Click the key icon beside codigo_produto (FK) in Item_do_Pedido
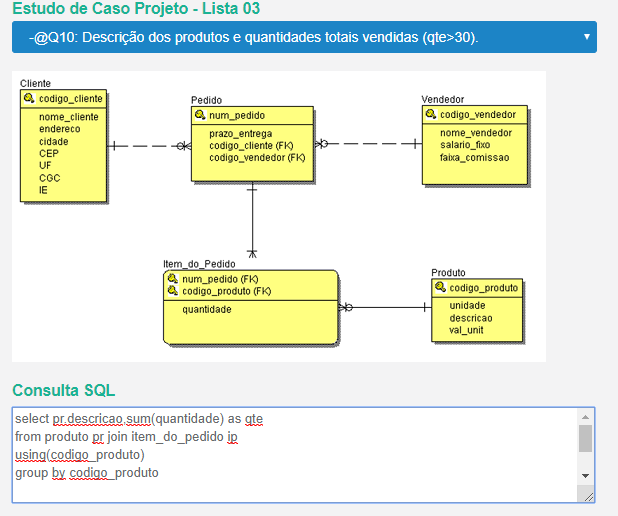618x516 pixels. (x=173, y=291)
